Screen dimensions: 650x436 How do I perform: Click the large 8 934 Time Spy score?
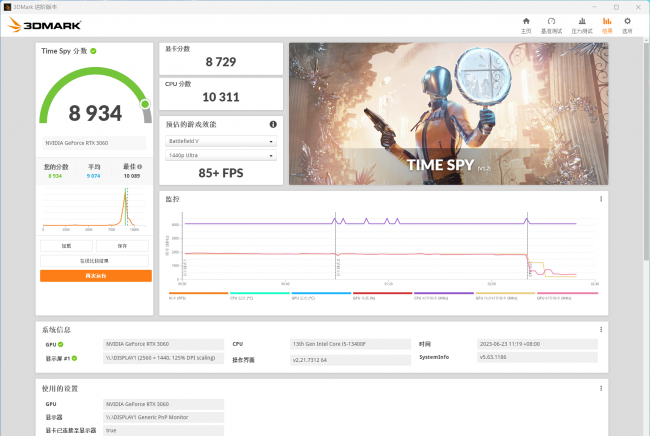(95, 113)
